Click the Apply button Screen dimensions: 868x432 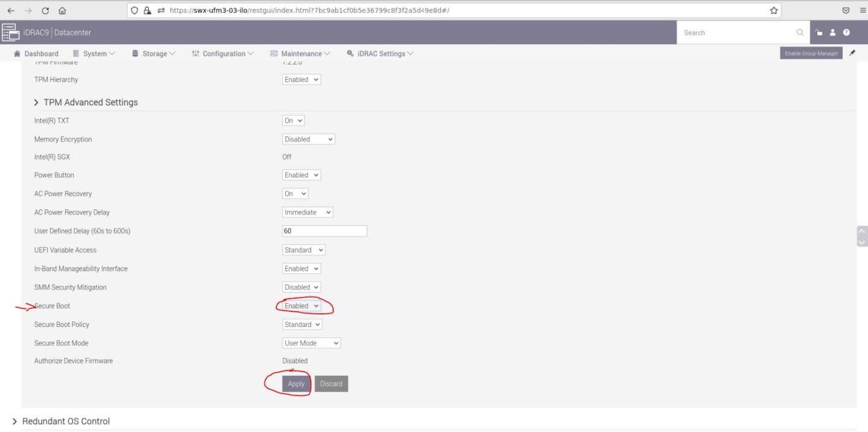coord(296,384)
